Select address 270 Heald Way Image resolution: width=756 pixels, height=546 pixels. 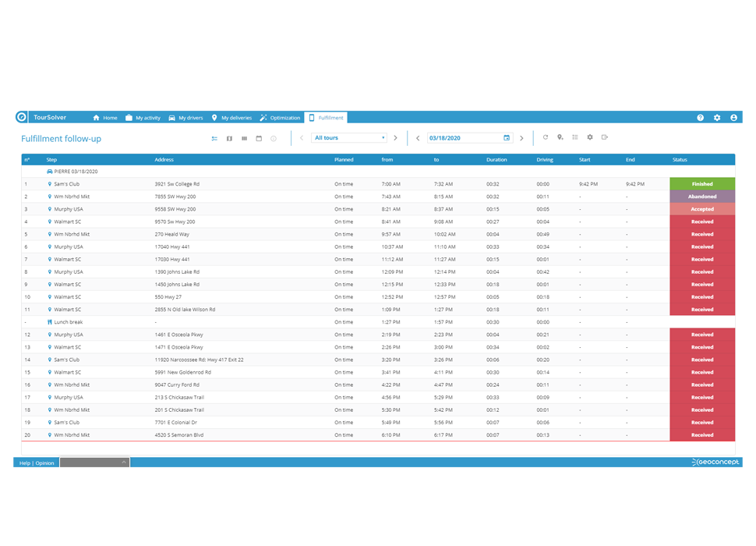pos(171,234)
